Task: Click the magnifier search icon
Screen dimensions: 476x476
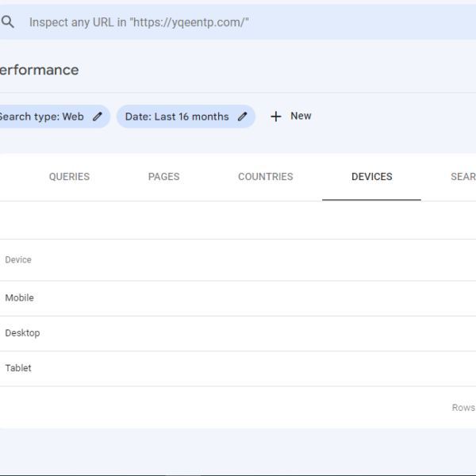Action: coord(8,22)
